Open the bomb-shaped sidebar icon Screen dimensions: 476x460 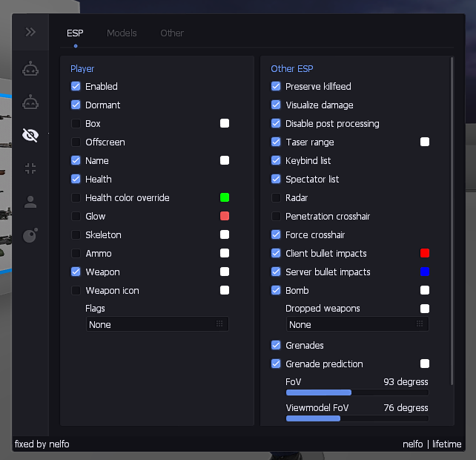coord(30,235)
